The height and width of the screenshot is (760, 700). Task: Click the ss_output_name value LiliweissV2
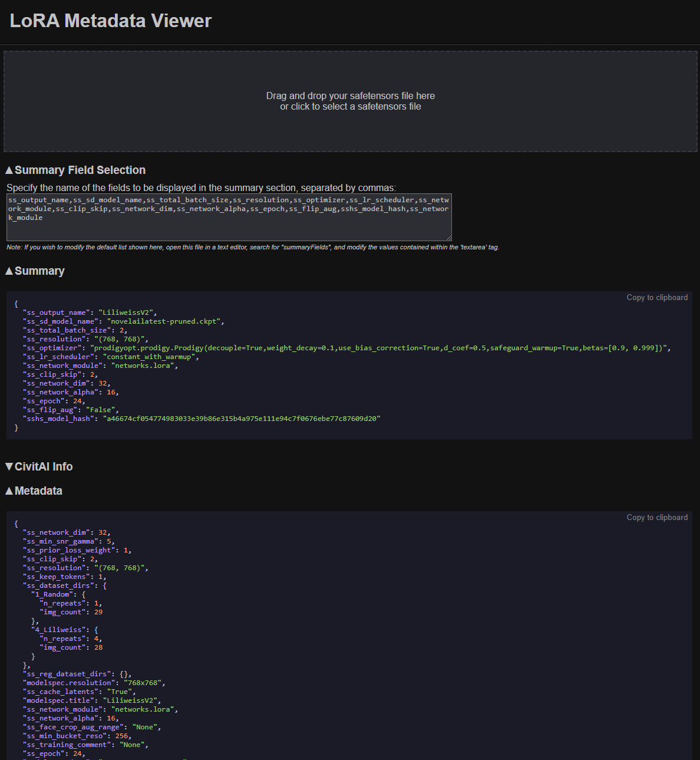[x=124, y=312]
